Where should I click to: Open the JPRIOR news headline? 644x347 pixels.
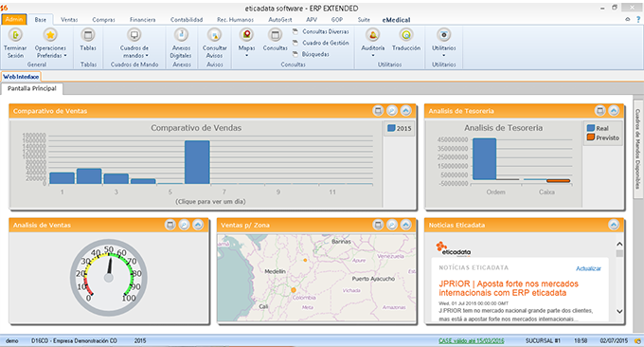point(509,288)
